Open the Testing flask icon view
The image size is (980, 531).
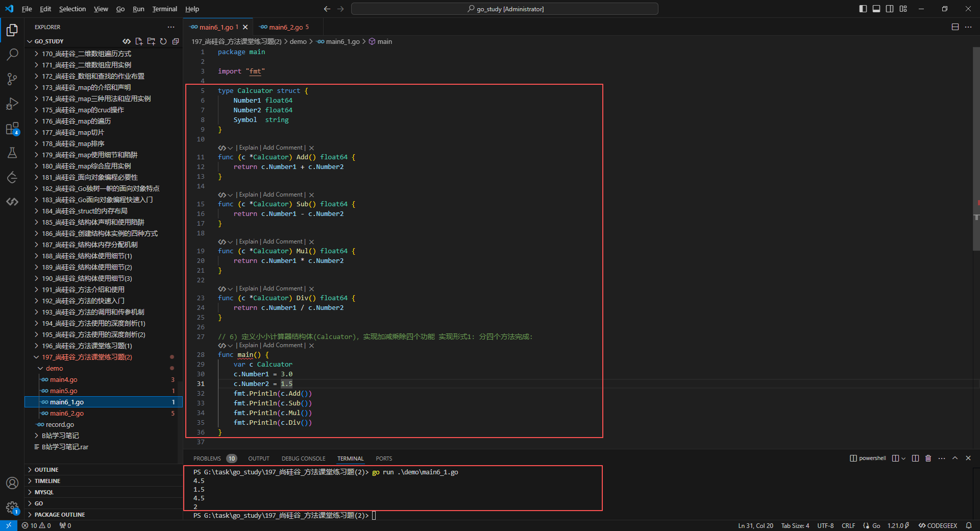(x=12, y=153)
